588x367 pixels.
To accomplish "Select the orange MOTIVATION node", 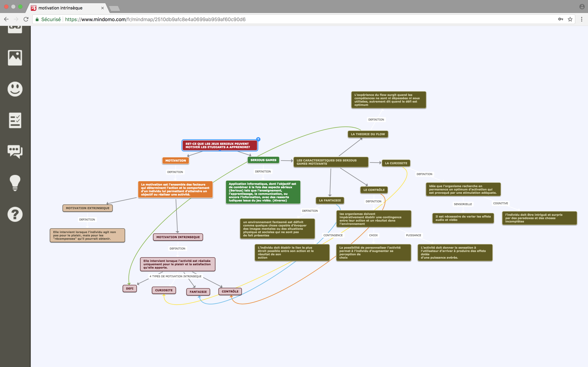I will coord(176,161).
